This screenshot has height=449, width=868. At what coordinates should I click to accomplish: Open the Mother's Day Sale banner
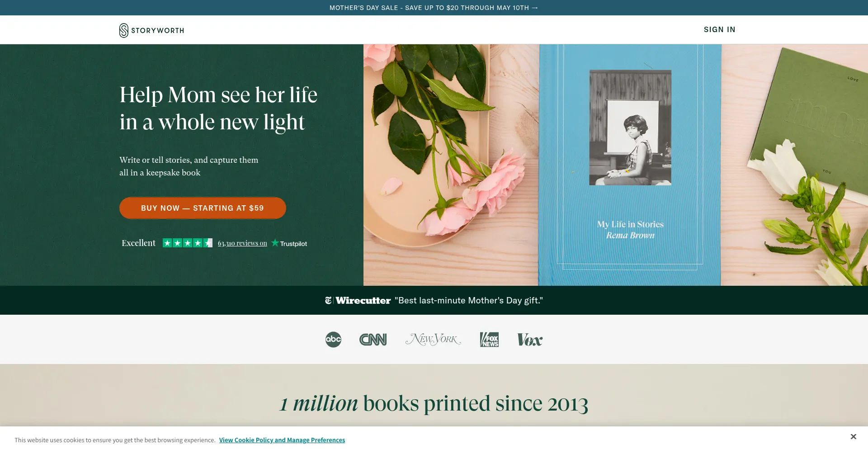coord(434,8)
